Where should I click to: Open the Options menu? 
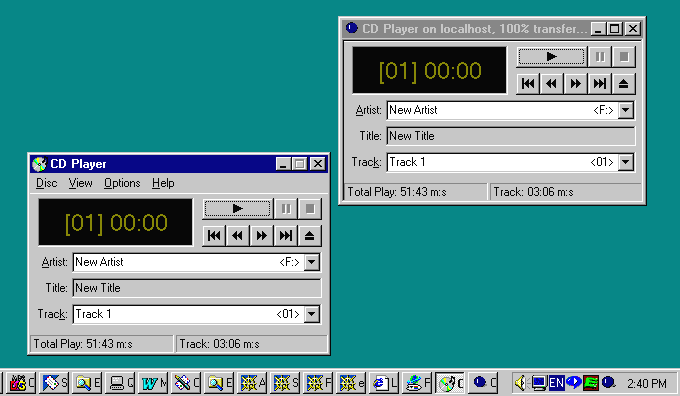click(x=122, y=183)
